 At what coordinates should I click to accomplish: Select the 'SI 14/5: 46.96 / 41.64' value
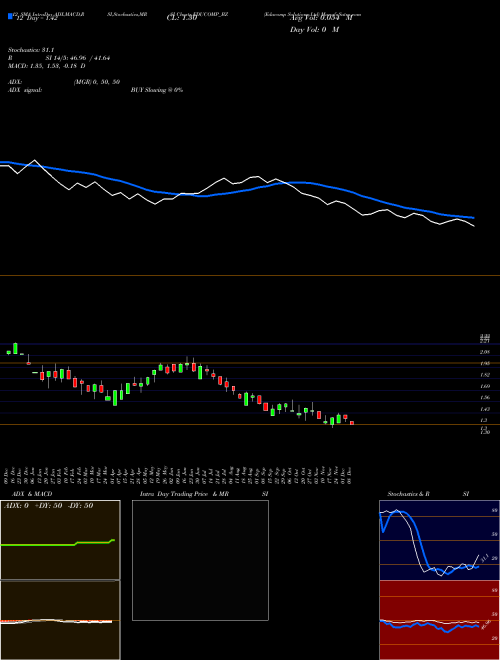78,58
